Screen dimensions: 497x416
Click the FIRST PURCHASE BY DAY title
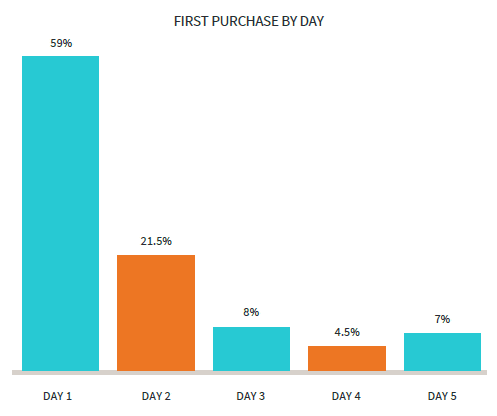click(249, 21)
